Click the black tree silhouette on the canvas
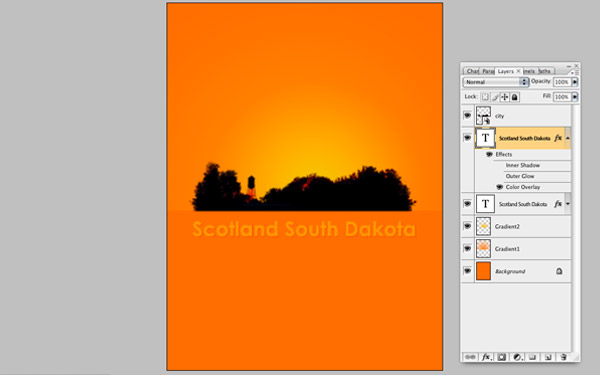Image resolution: width=600 pixels, height=375 pixels. click(304, 188)
